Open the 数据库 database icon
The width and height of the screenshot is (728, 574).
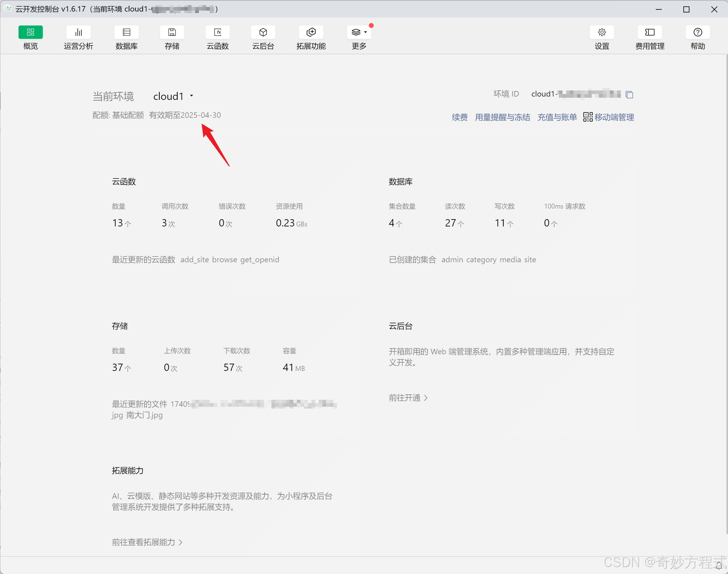(126, 32)
